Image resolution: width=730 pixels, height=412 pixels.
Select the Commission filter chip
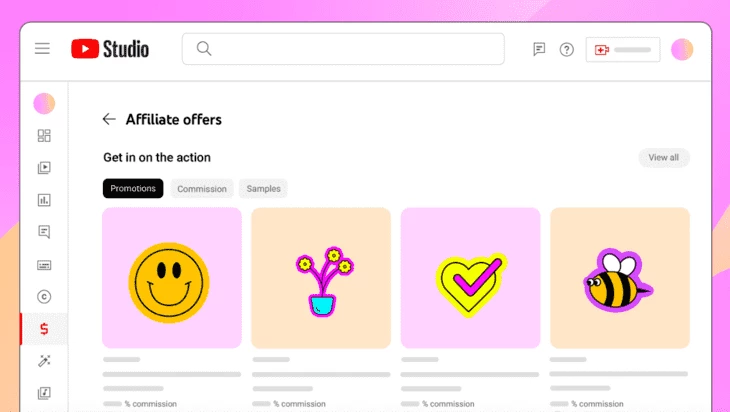[202, 189]
